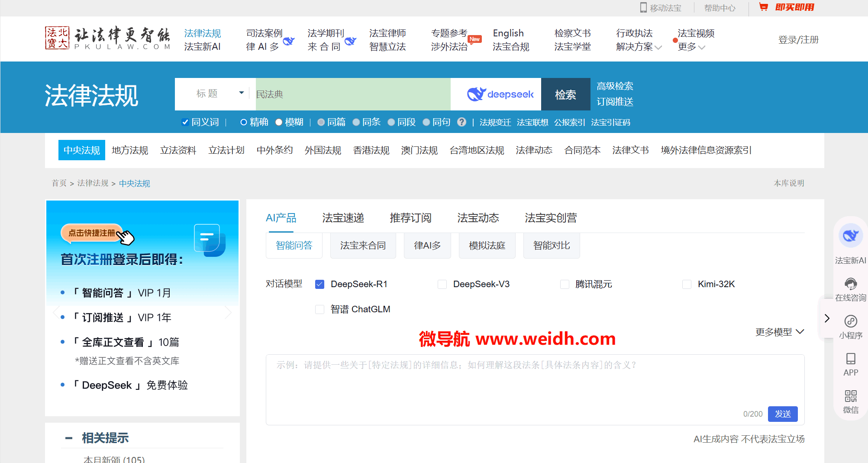Switch to the 推荐订阅 tab
The width and height of the screenshot is (868, 463).
(410, 218)
